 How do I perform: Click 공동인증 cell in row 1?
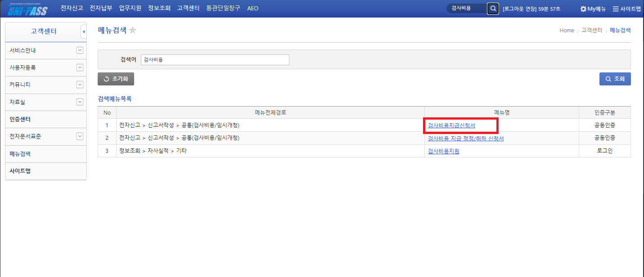[605, 125]
